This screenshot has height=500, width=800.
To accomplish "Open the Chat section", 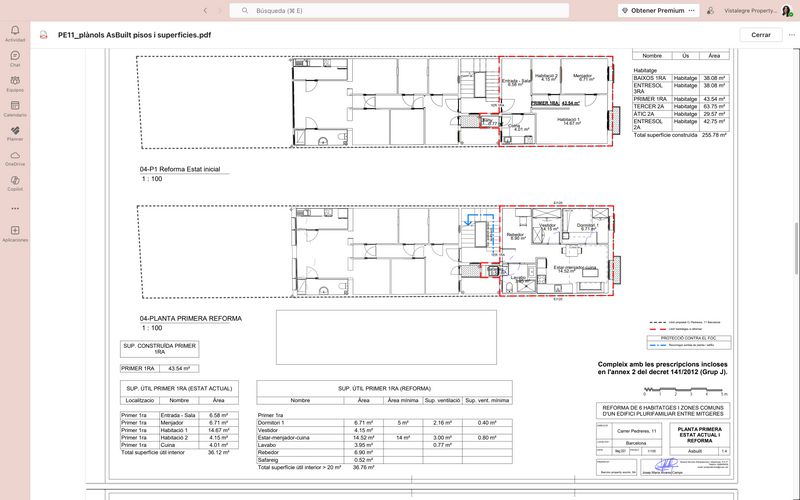I will pos(14,58).
